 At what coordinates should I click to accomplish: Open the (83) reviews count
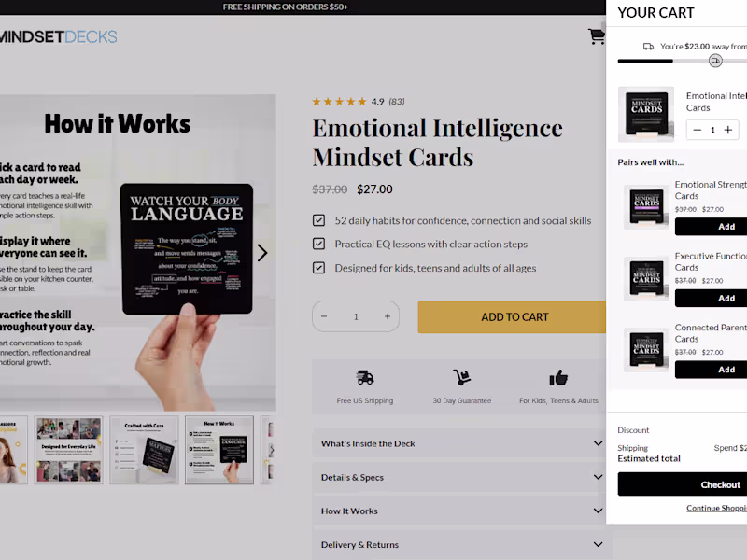(396, 102)
